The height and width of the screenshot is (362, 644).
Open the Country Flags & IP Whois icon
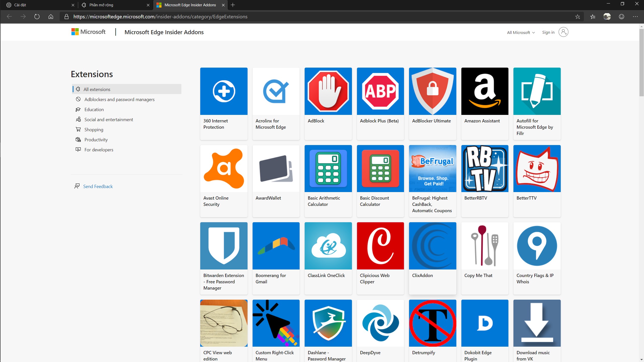537,246
